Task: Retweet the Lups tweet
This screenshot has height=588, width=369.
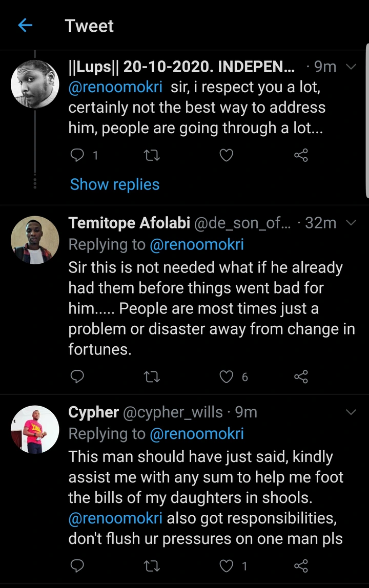Action: tap(152, 155)
